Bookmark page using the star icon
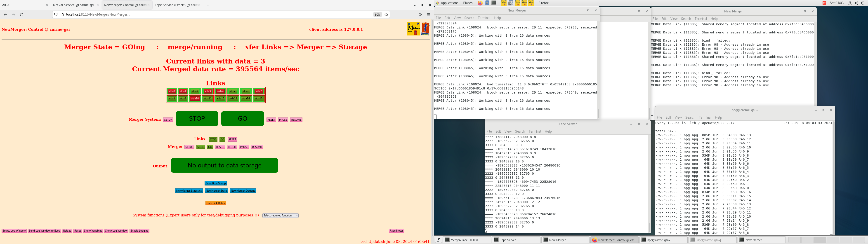 386,14
